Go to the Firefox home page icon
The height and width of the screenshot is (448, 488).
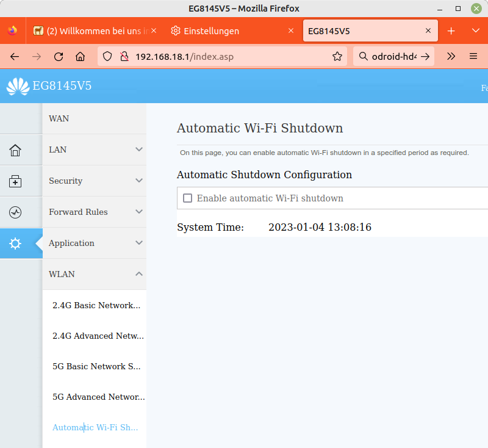coord(80,56)
